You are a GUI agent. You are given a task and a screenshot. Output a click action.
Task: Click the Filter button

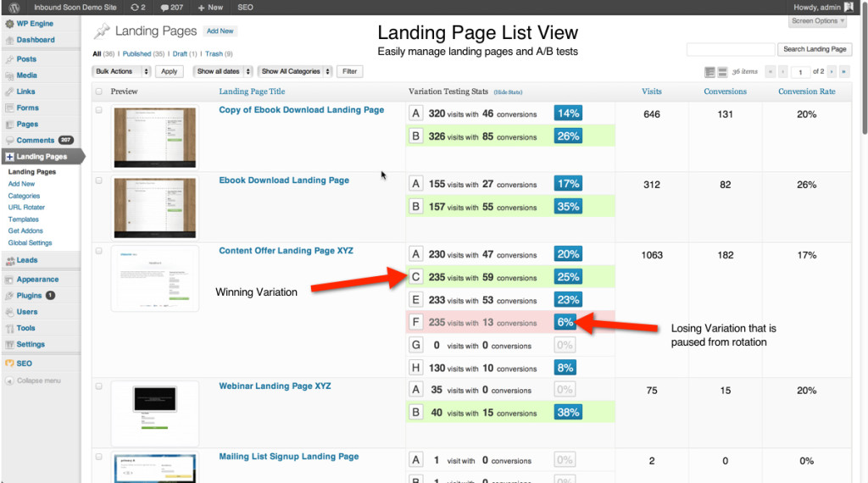point(350,71)
